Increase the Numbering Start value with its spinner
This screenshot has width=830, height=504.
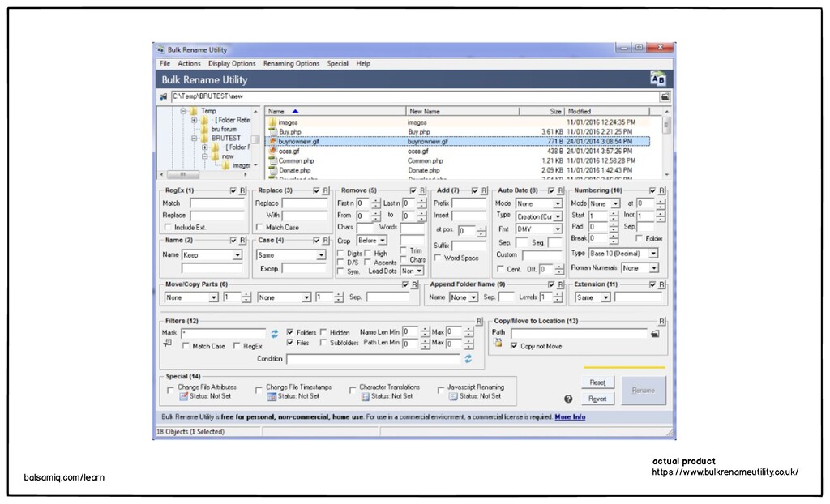click(x=613, y=214)
